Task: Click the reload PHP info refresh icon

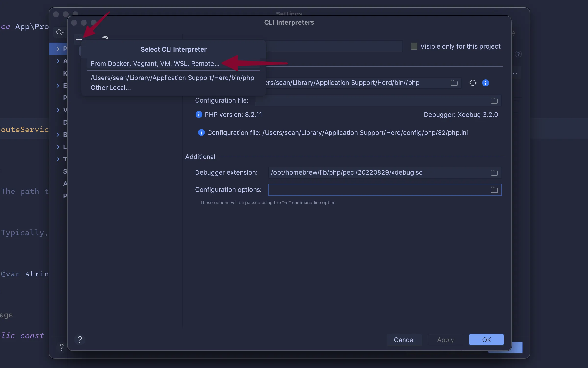Action: click(473, 83)
